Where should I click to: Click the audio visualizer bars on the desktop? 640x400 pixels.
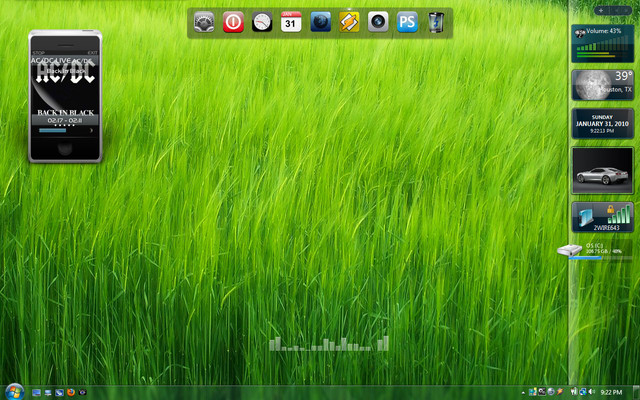click(329, 343)
